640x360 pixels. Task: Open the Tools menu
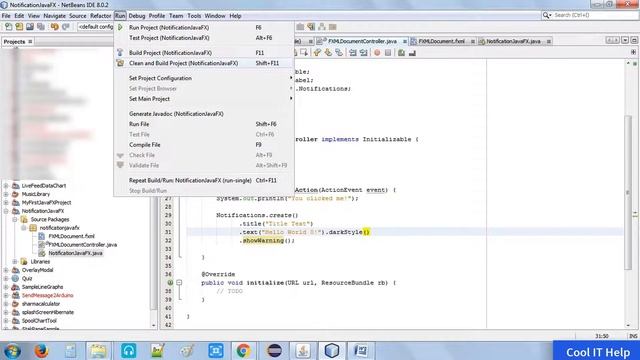tap(194, 16)
